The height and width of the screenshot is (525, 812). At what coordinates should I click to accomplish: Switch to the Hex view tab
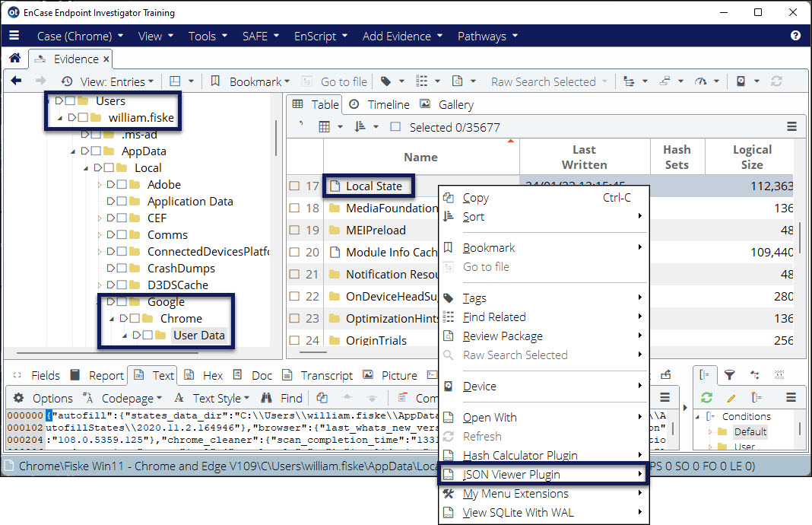204,375
